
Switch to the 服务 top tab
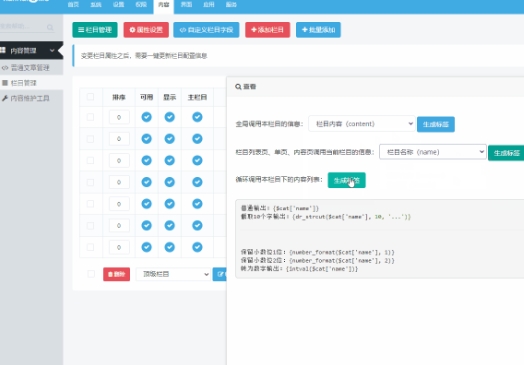click(x=231, y=5)
